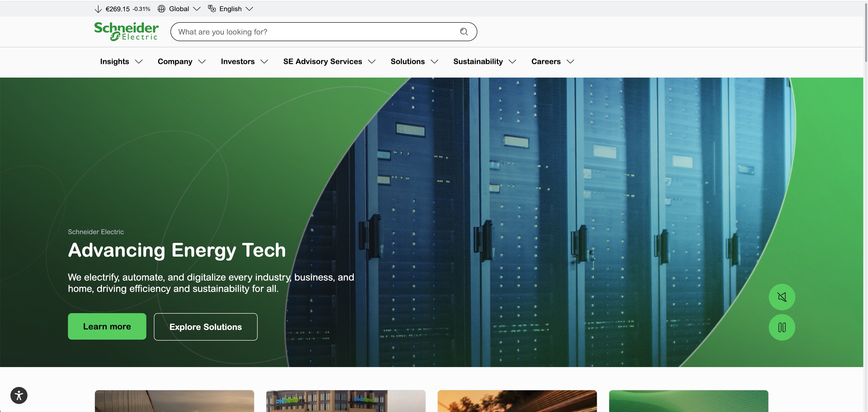
Task: Expand the Insights menu chevron
Action: point(139,61)
